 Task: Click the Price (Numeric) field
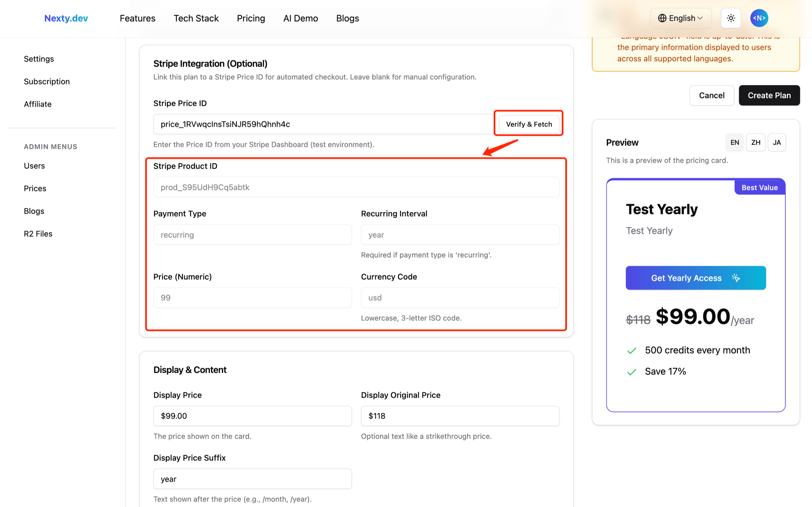pos(252,298)
